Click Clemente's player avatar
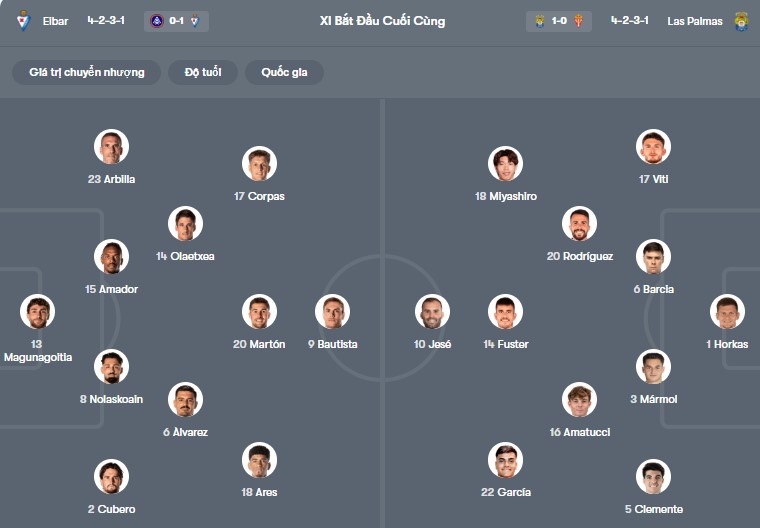The image size is (760, 528). tap(653, 477)
